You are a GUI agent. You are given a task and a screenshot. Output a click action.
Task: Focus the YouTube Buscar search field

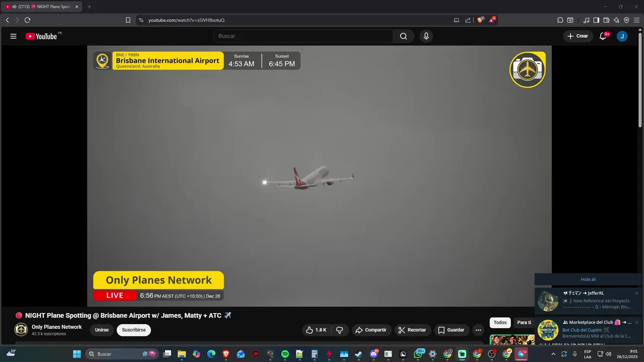pyautogui.click(x=303, y=36)
